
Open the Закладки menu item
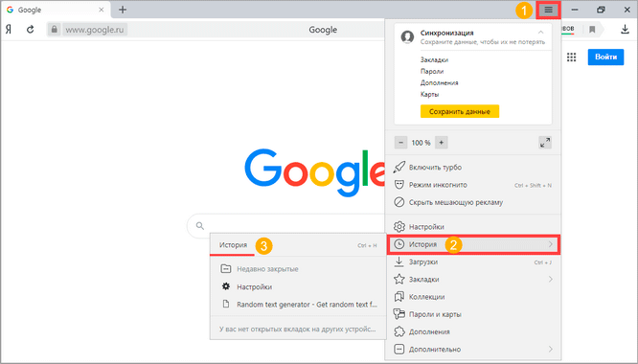point(473,280)
